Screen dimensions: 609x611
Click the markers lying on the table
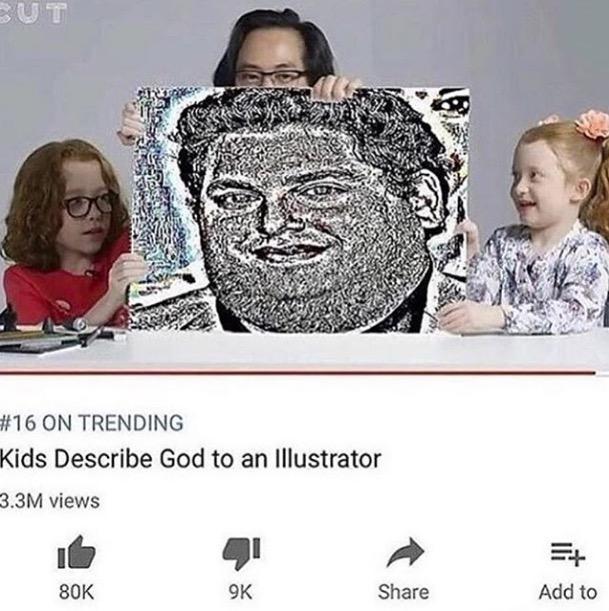(x=58, y=334)
